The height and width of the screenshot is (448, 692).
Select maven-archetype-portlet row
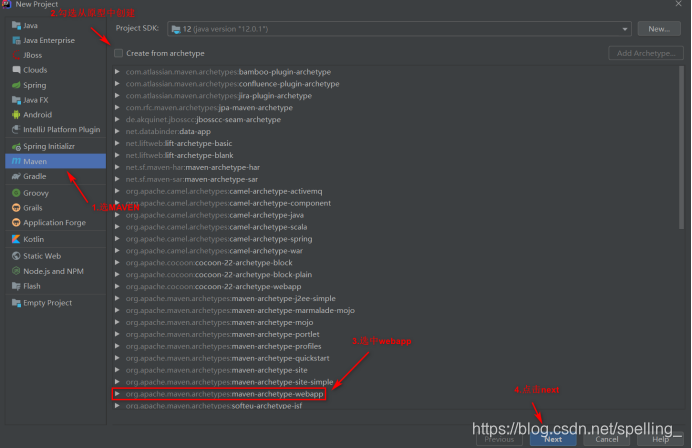[395, 334]
